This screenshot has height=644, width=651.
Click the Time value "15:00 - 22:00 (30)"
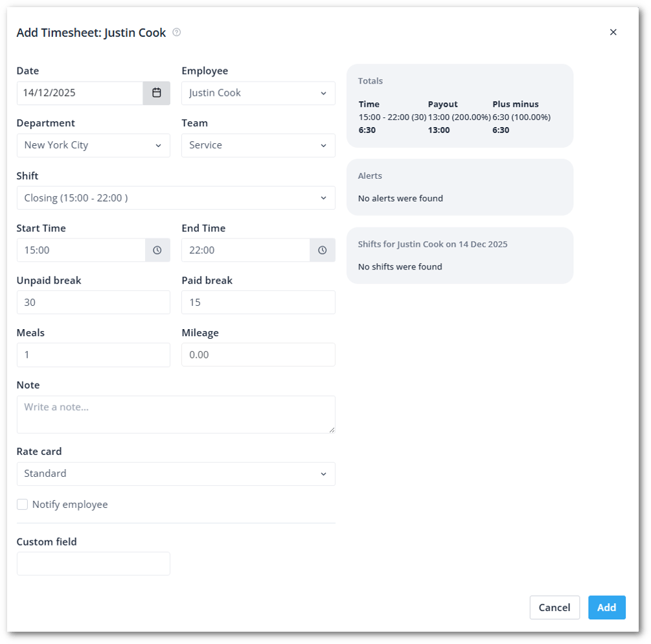pos(393,117)
